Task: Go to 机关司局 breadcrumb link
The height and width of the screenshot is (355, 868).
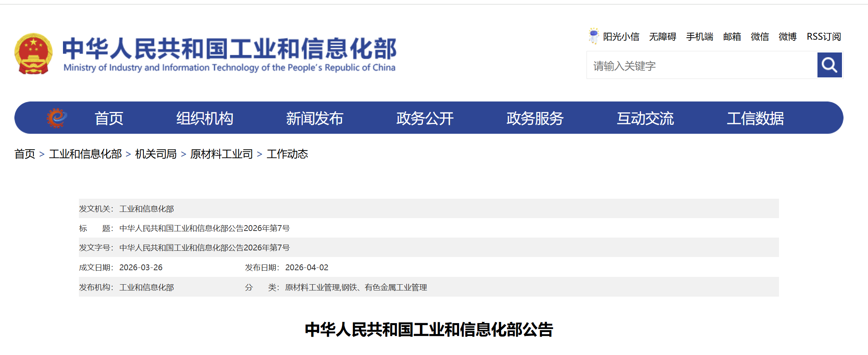Action: (x=156, y=154)
